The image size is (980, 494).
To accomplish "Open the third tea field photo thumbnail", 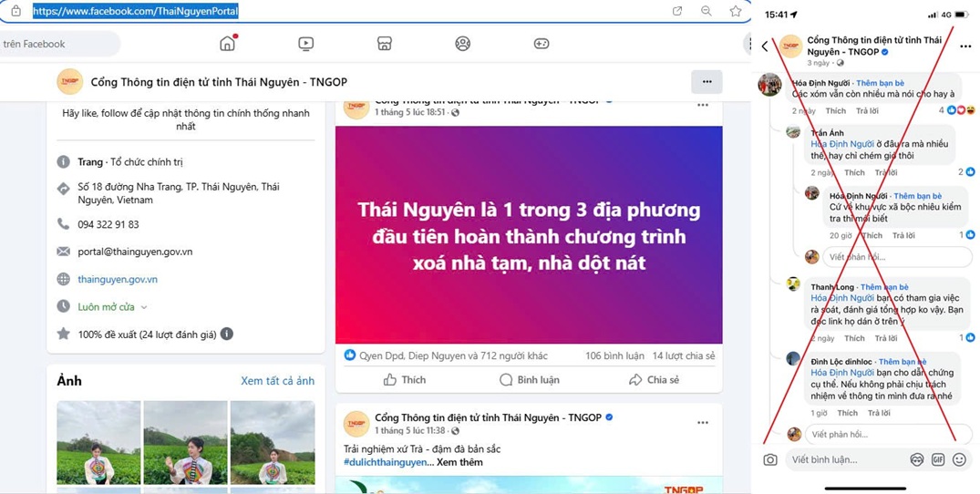I will pyautogui.click(x=273, y=443).
